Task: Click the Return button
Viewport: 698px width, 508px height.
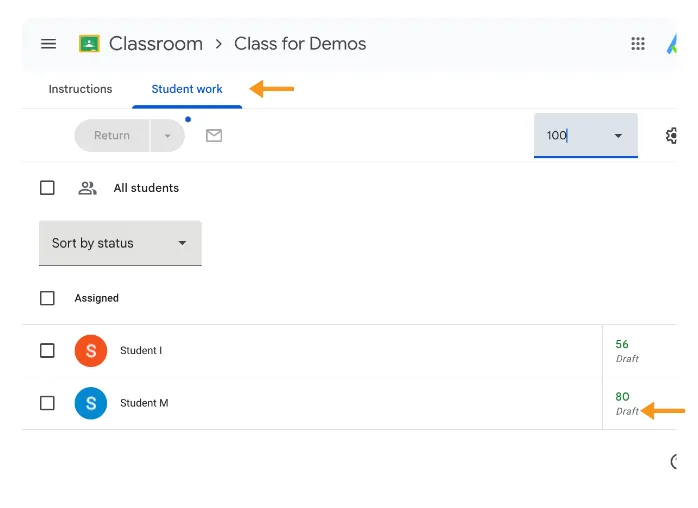Action: pos(112,135)
